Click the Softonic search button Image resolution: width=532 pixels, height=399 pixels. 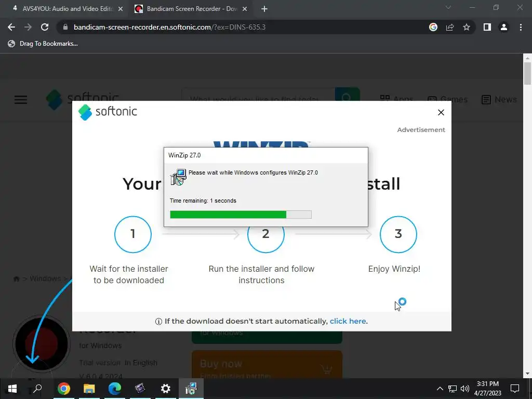(x=347, y=95)
